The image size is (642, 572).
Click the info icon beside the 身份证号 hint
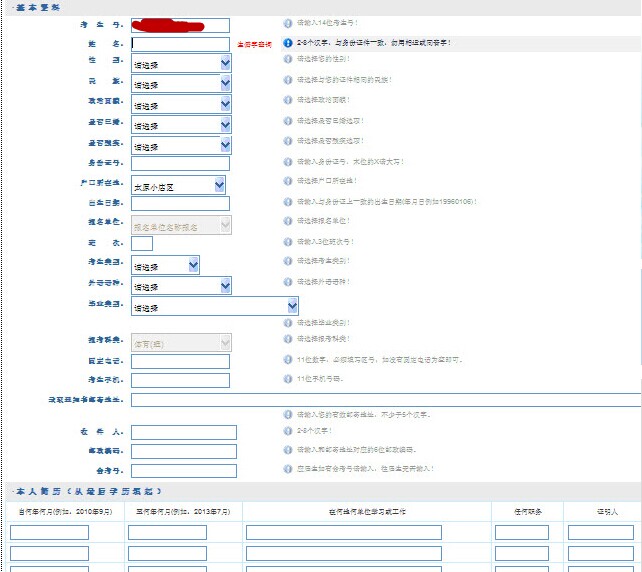pos(288,162)
